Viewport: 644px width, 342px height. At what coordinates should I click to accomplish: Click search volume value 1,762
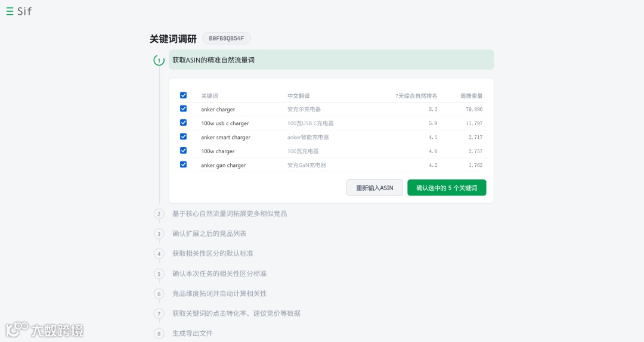pyautogui.click(x=476, y=165)
